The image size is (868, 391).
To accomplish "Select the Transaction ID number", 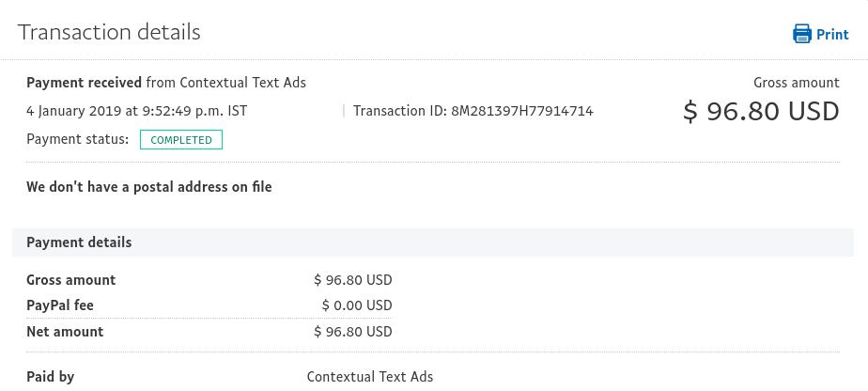I will coord(522,111).
